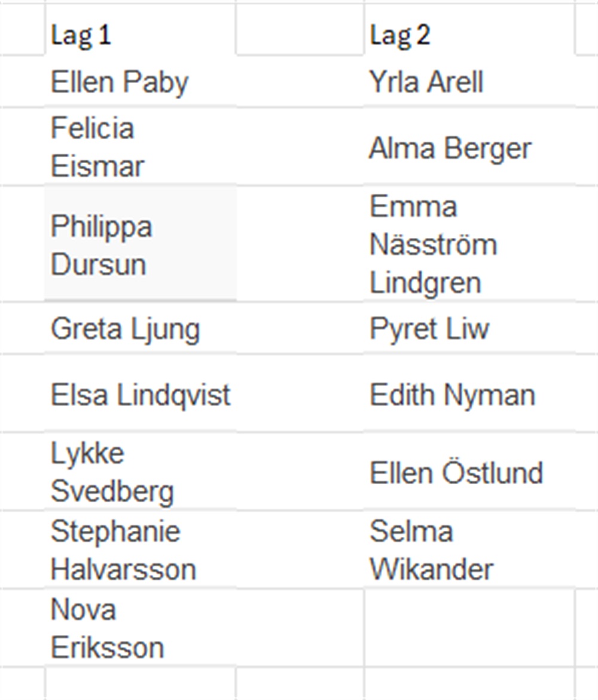598x700 pixels.
Task: Select the Greta Ljung cell
Action: click(141, 328)
